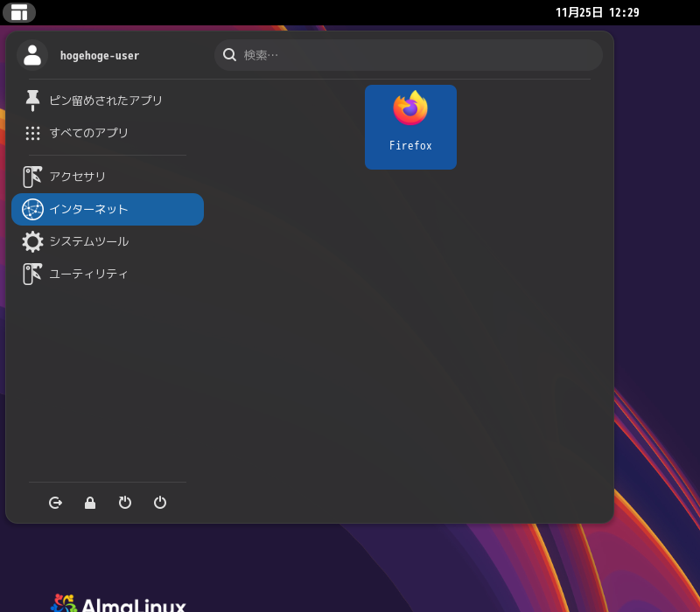700x612 pixels.
Task: Click the power off icon
Action: coord(160,503)
